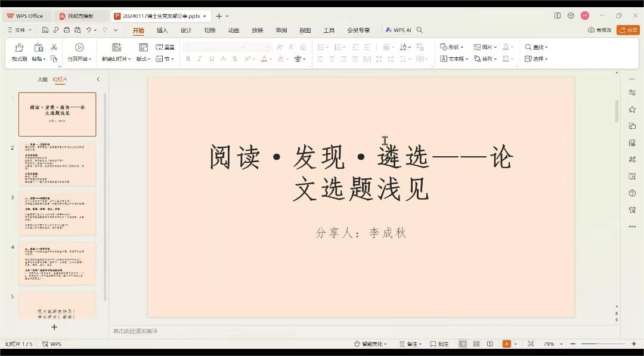Viewport: 644px width, 356px height.
Task: Click the split-window icon in title bar
Action: 558,16
